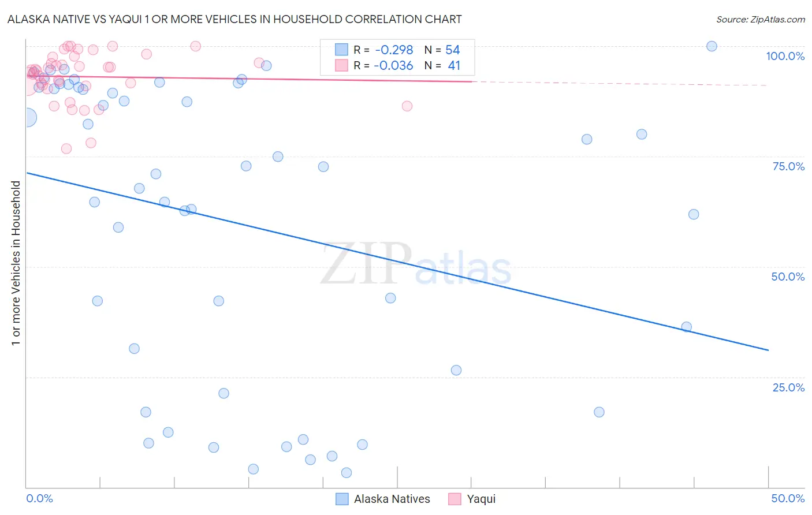Screen dimensions: 812x515
Task: Click the 0.0% x-axis start label
Action: [40, 498]
